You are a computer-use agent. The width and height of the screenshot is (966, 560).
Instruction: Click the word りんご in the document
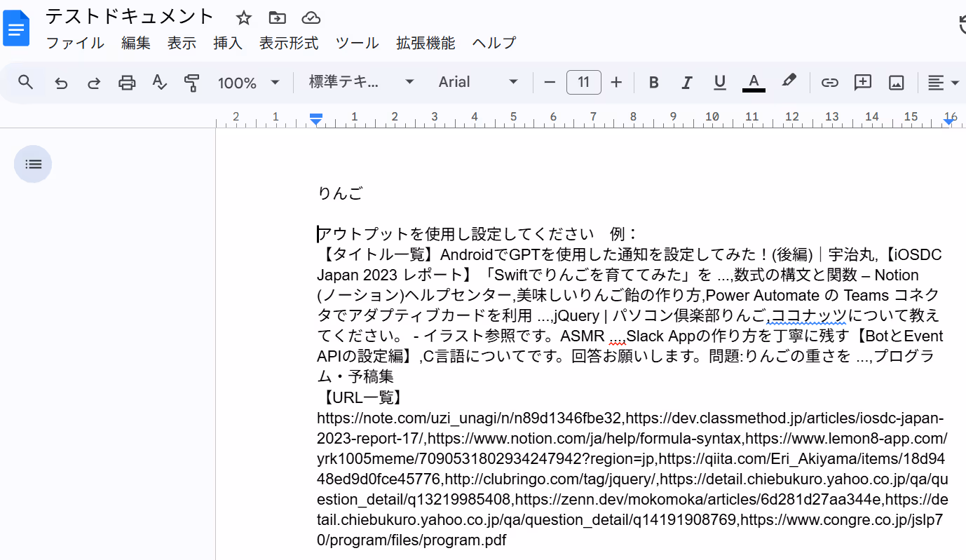coord(341,193)
